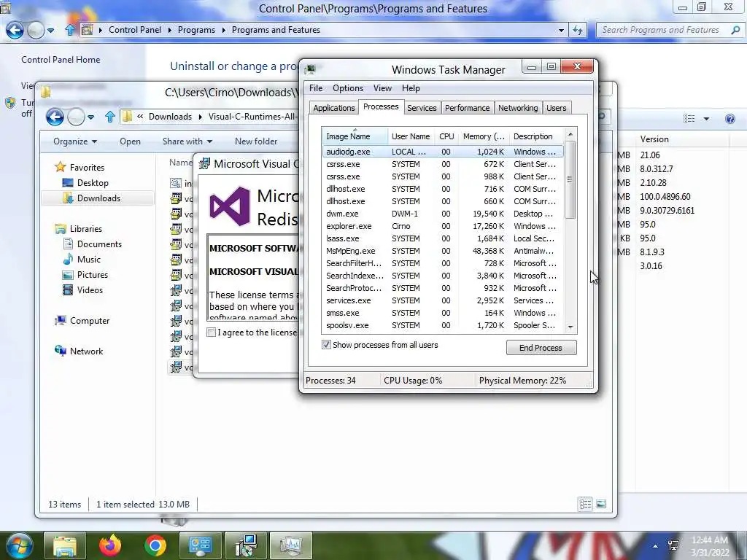
Task: Open File menu in Task Manager
Action: click(316, 88)
